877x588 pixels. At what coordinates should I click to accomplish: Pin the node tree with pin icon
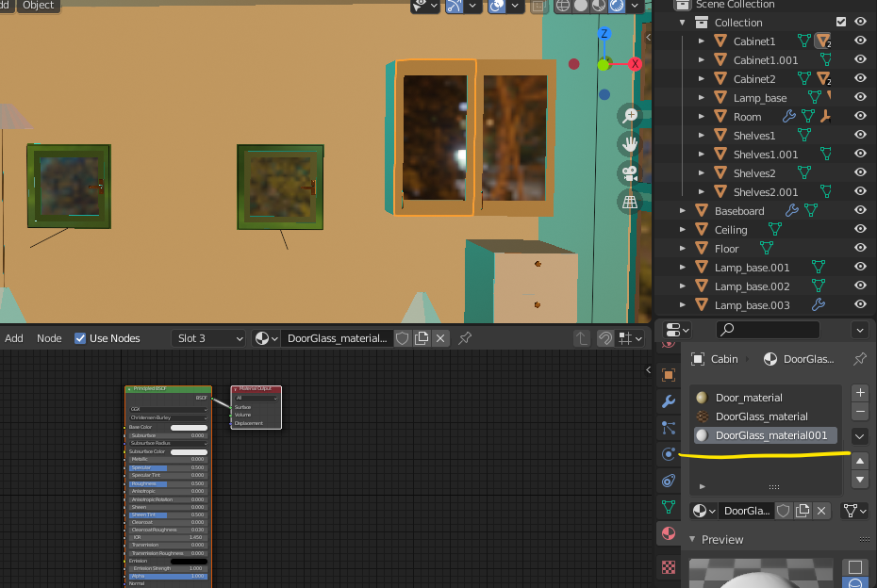465,338
